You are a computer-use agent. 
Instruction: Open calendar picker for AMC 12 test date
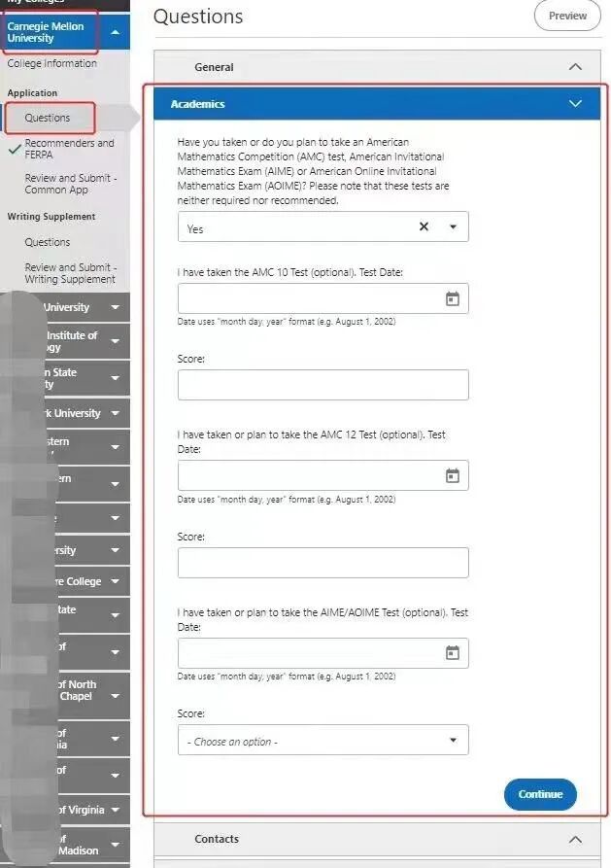(x=452, y=475)
